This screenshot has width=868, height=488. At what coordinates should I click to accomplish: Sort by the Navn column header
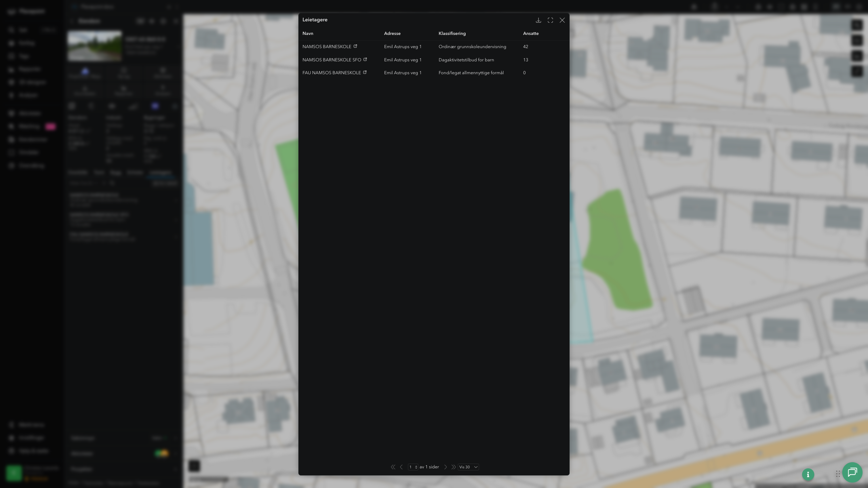[x=308, y=33]
